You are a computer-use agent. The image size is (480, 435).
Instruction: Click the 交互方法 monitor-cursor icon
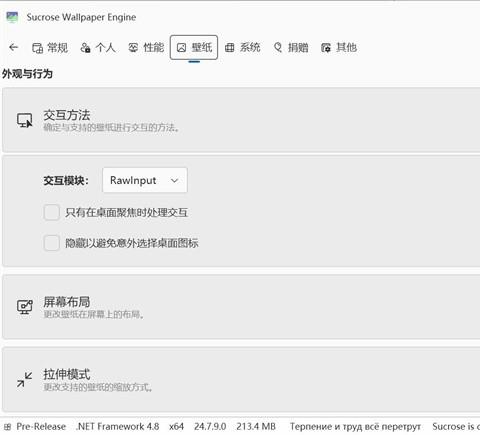[x=25, y=120]
